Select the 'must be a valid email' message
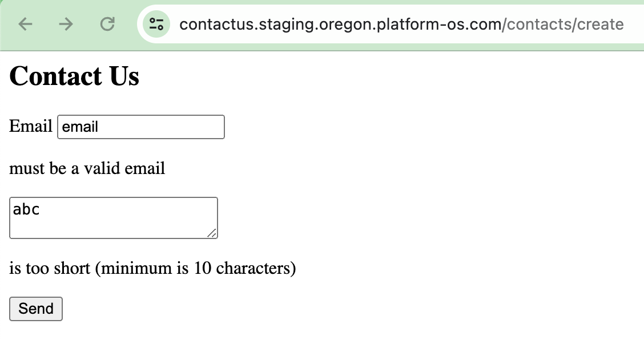The width and height of the screenshot is (644, 340). pyautogui.click(x=87, y=168)
